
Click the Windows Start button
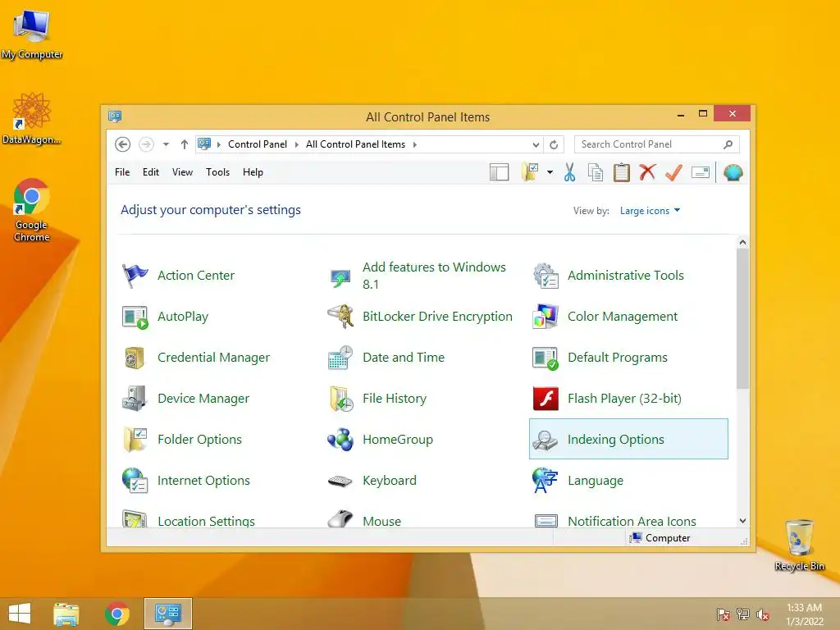(x=20, y=614)
